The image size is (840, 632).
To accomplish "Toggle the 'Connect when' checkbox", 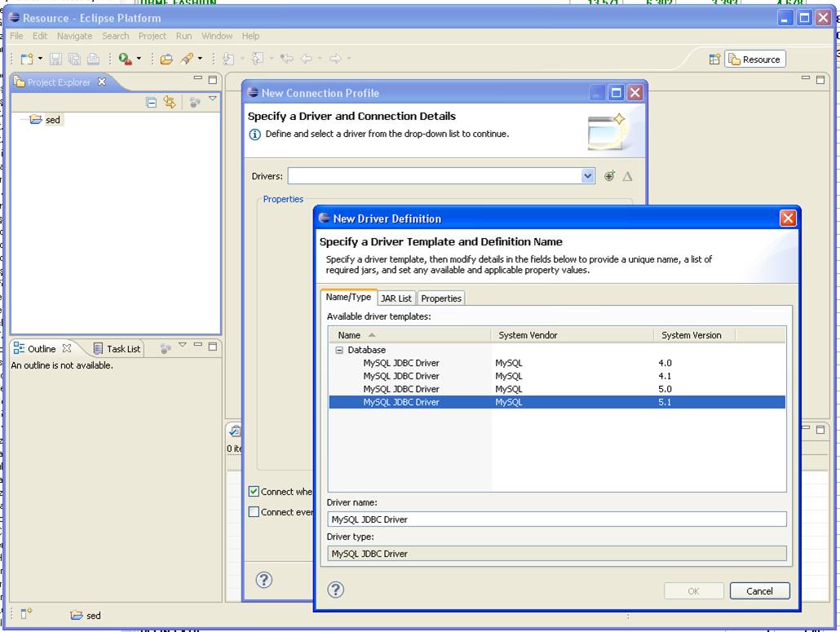I will pos(254,491).
